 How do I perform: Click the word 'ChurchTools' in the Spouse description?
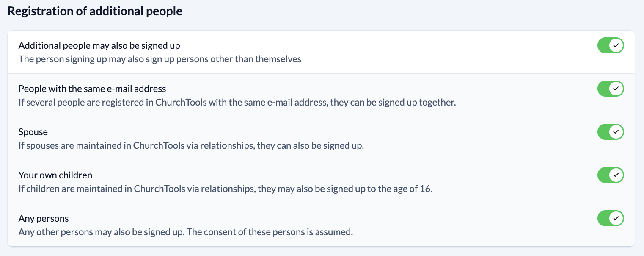159,145
